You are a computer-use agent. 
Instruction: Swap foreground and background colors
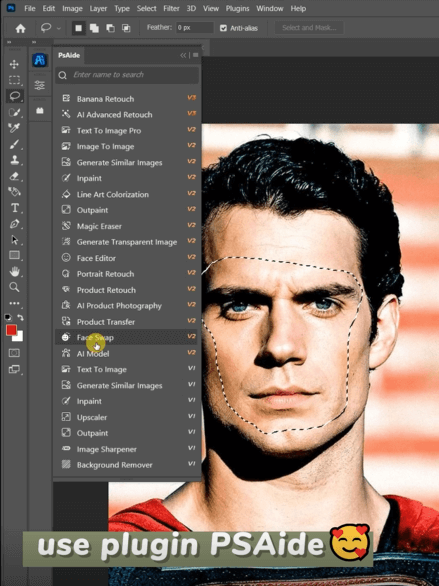[x=20, y=318]
